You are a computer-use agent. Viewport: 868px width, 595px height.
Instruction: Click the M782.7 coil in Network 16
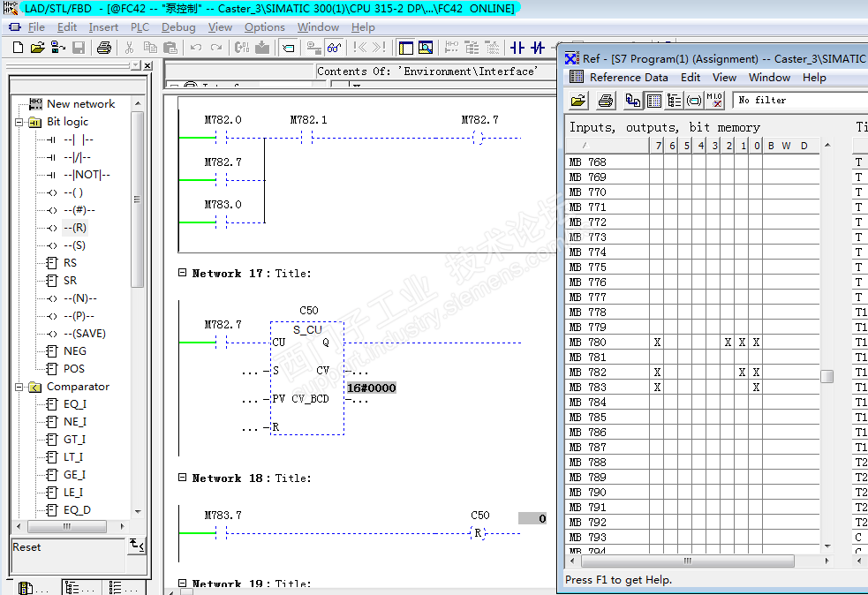pyautogui.click(x=479, y=138)
